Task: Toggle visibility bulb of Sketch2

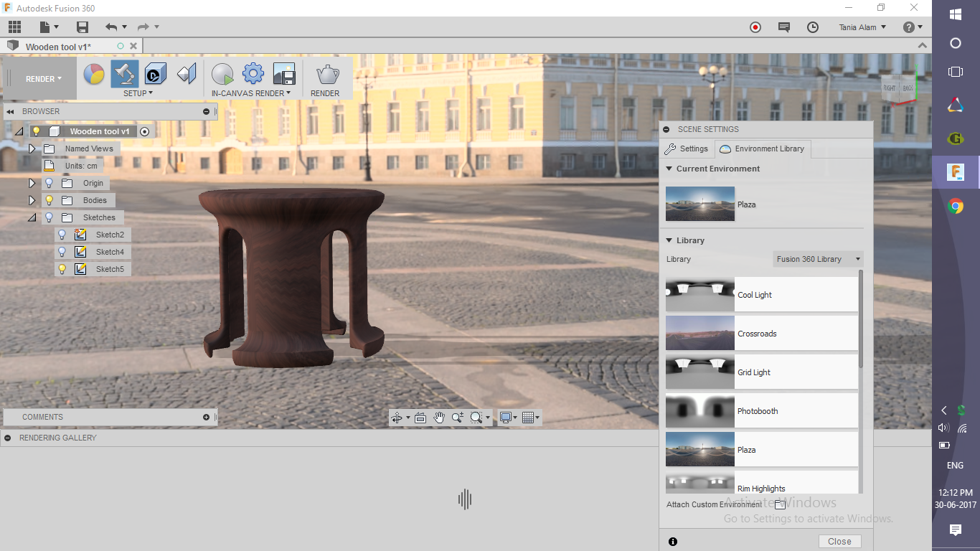Action: (x=62, y=235)
